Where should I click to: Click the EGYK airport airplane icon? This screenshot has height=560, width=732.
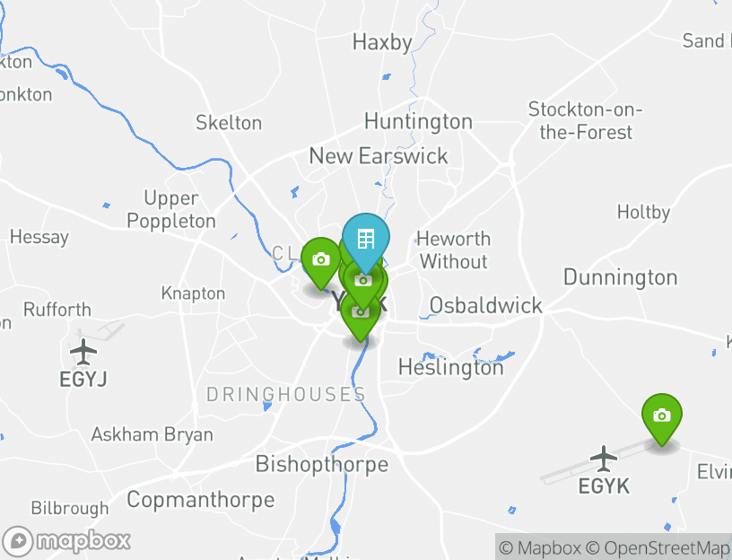coord(604,459)
